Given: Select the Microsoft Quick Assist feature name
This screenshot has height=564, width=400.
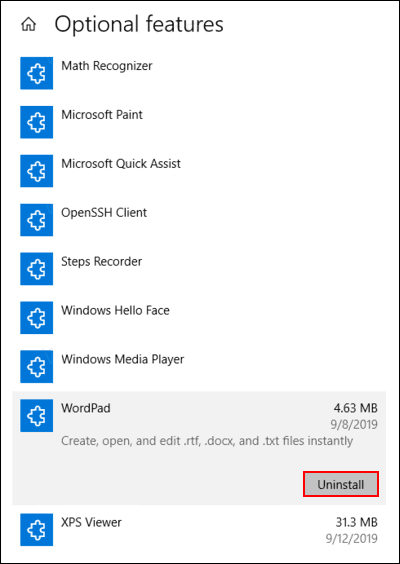Looking at the screenshot, I should [121, 164].
